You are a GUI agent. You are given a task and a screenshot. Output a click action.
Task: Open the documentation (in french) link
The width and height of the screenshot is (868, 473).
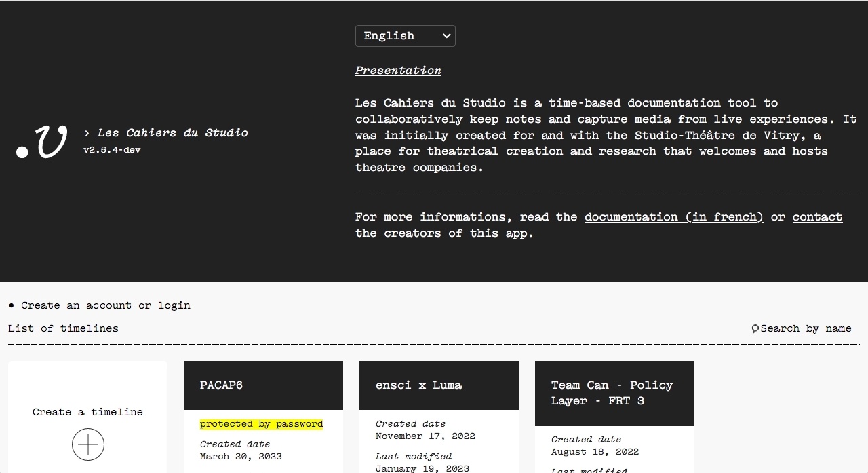[x=673, y=217]
